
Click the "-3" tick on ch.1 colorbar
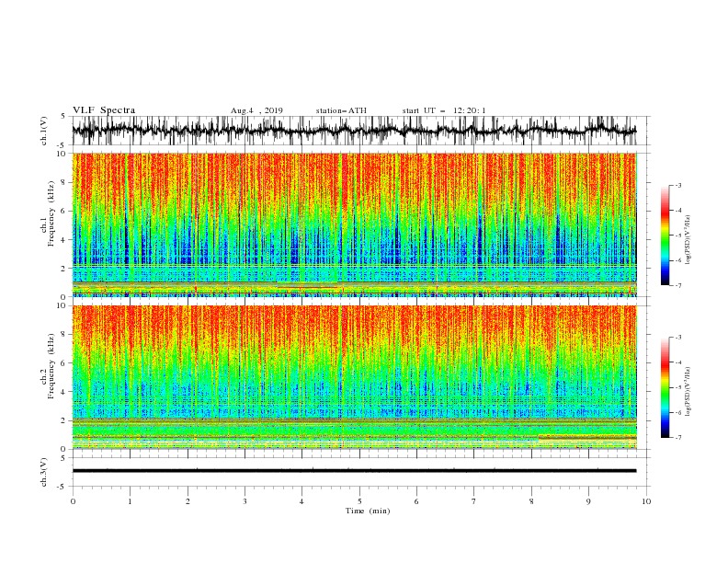pos(677,185)
